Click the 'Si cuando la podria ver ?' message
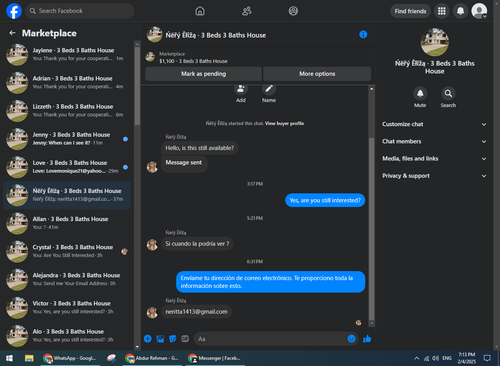Image resolution: width=500 pixels, height=366 pixels. (x=197, y=244)
